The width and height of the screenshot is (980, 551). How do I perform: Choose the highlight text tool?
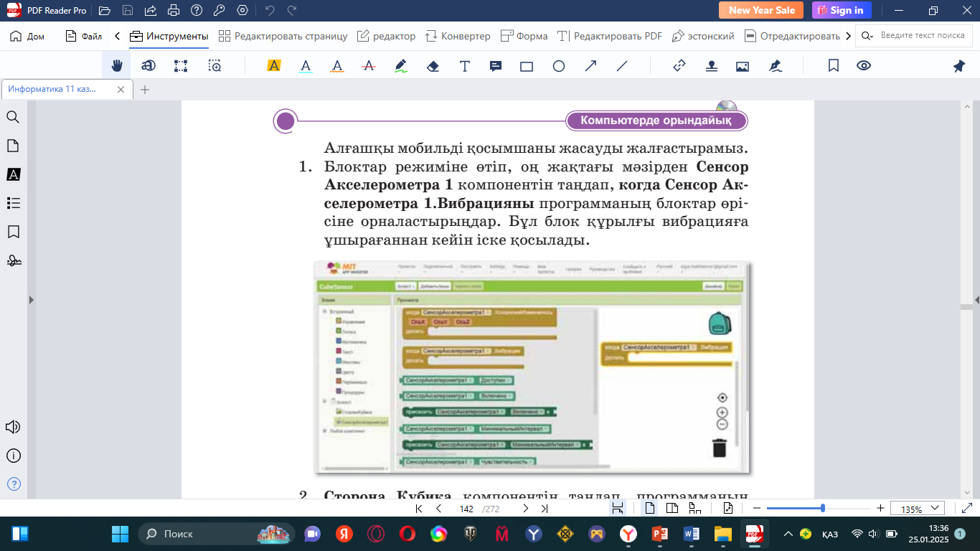pyautogui.click(x=273, y=66)
